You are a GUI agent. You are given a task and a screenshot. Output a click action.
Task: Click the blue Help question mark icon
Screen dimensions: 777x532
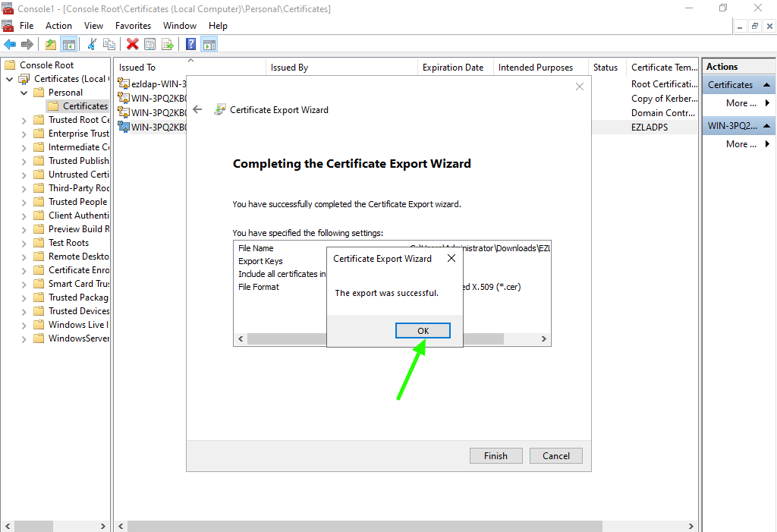pyautogui.click(x=191, y=45)
